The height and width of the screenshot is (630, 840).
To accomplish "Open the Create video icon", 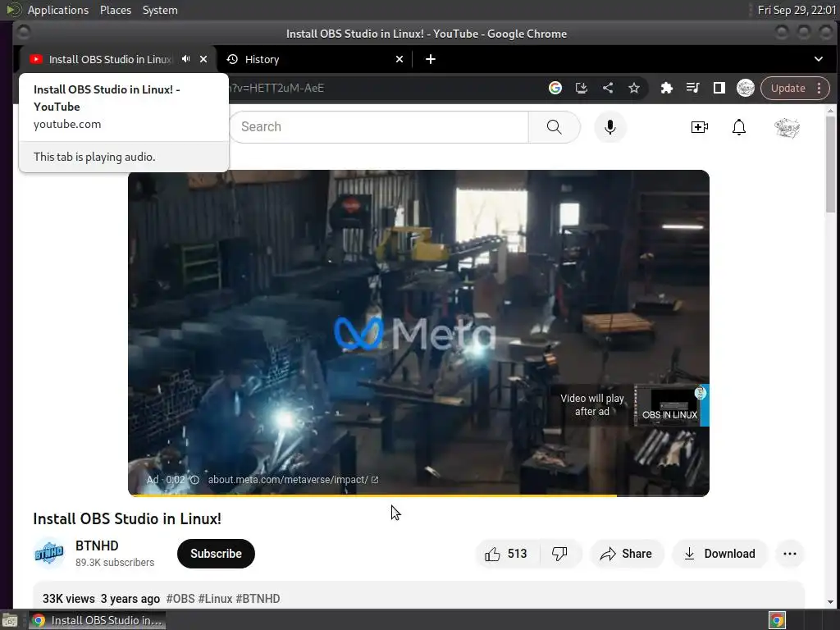I will 699,127.
